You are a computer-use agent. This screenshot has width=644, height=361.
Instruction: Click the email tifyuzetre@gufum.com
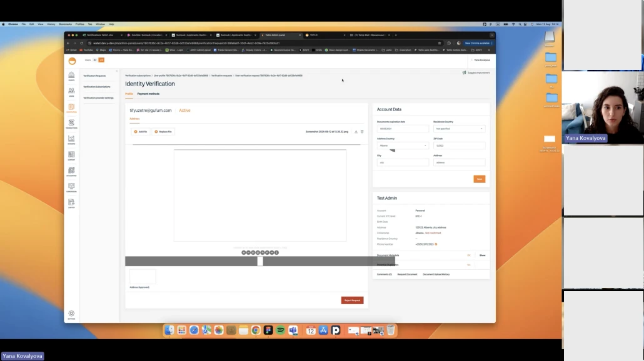pyautogui.click(x=151, y=111)
